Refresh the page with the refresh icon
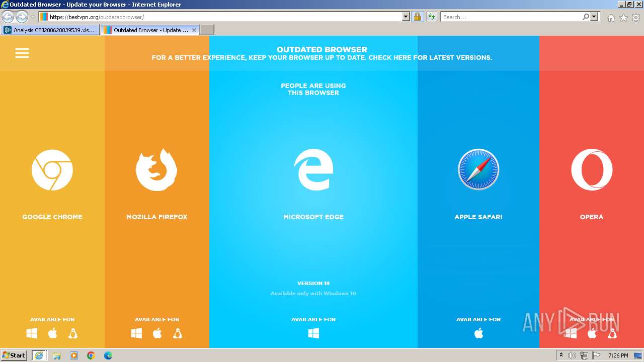Image resolution: width=644 pixels, height=362 pixels. 431,17
